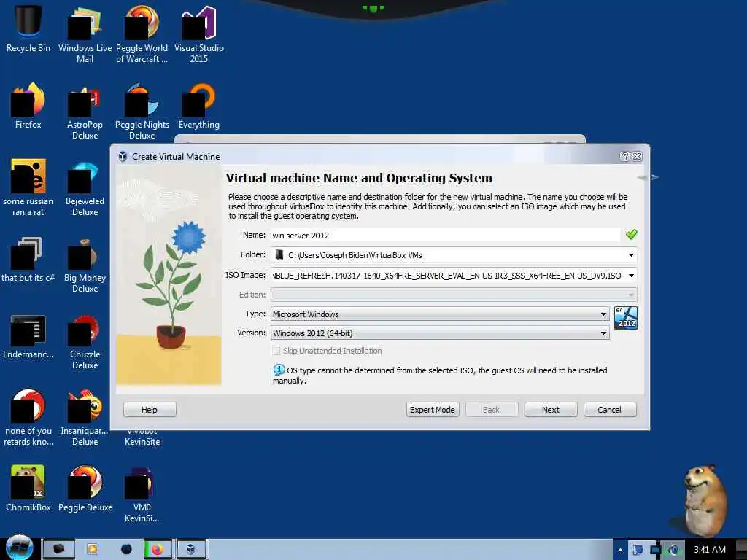Screen dimensions: 747x560
Task: Switch to Firefox in the taskbar
Action: tap(158, 549)
